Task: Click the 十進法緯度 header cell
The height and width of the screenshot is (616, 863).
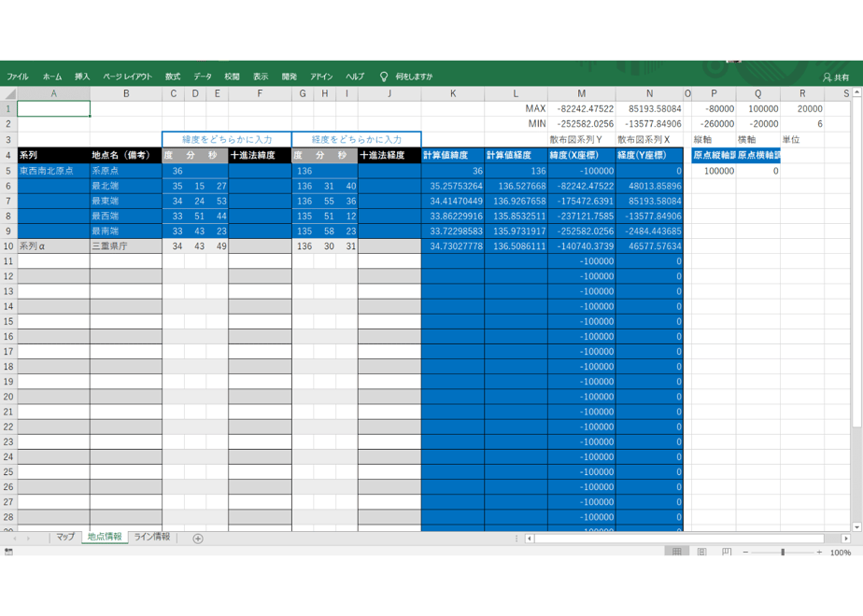Action: click(260, 155)
